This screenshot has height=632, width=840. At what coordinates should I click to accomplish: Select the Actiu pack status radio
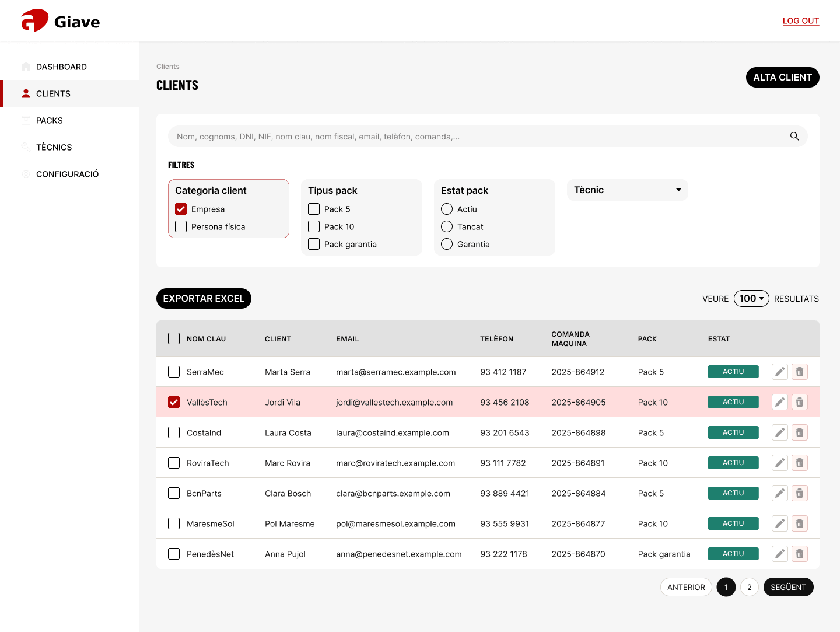click(447, 209)
